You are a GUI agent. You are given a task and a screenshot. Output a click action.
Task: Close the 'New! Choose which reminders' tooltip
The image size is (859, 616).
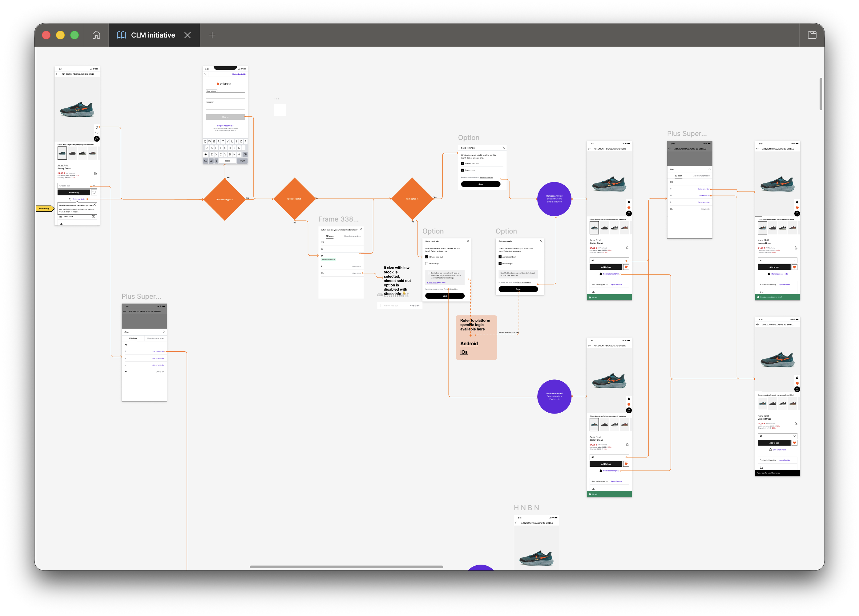[x=95, y=205]
